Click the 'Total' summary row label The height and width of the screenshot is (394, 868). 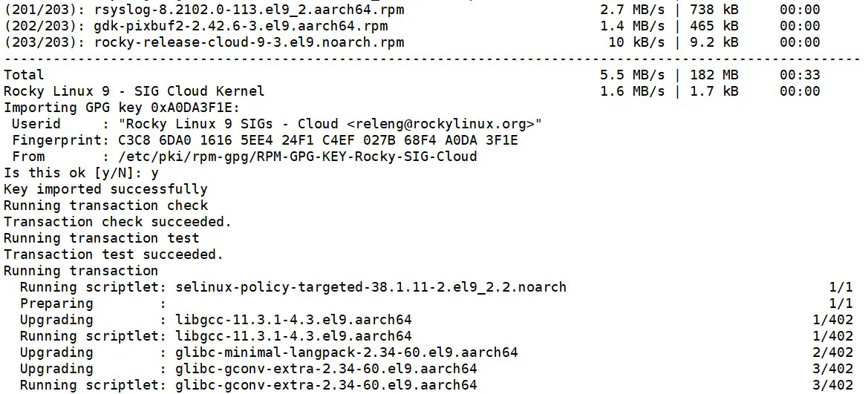(x=24, y=75)
